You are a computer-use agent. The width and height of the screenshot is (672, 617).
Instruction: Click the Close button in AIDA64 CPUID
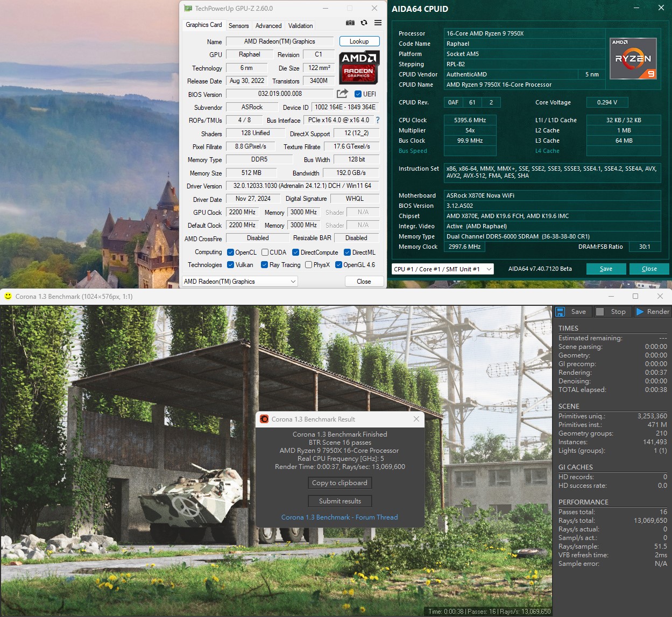[x=649, y=269]
